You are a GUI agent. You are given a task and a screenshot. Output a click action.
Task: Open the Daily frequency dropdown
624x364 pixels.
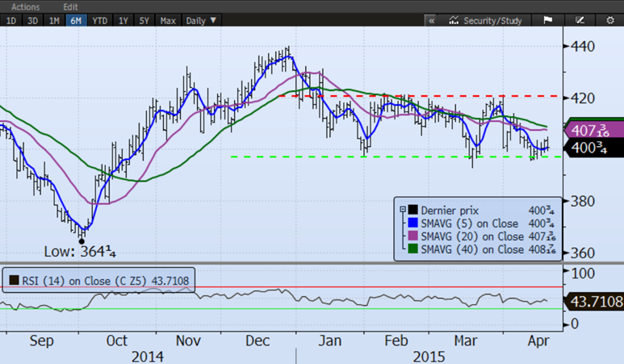tap(201, 19)
